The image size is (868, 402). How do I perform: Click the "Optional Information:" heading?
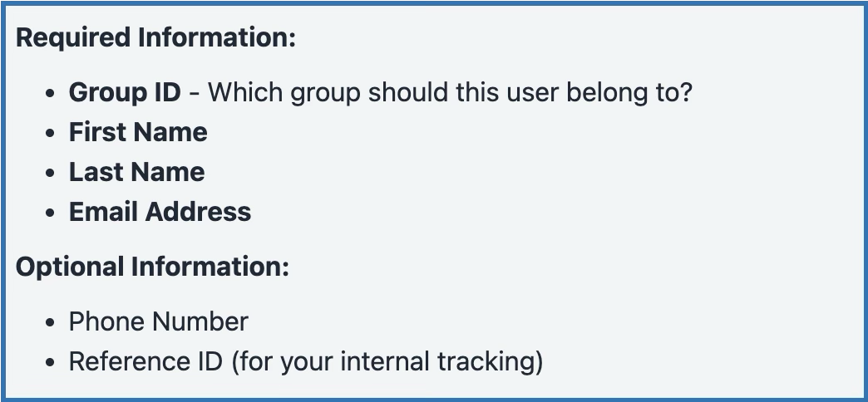pos(152,267)
